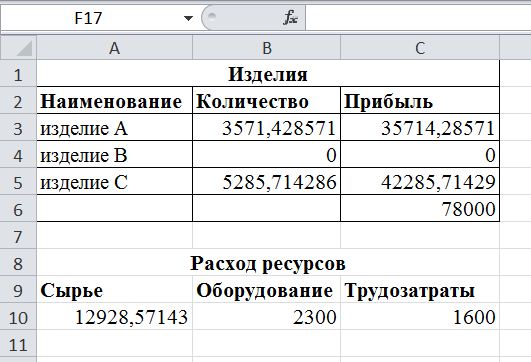
Task: Click the Insert Function fx icon
Action: (291, 17)
